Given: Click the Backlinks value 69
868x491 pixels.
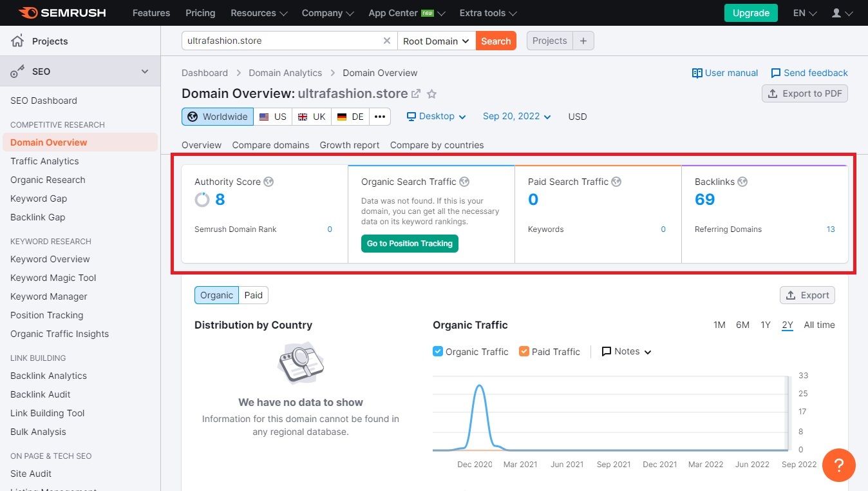Looking at the screenshot, I should [705, 200].
